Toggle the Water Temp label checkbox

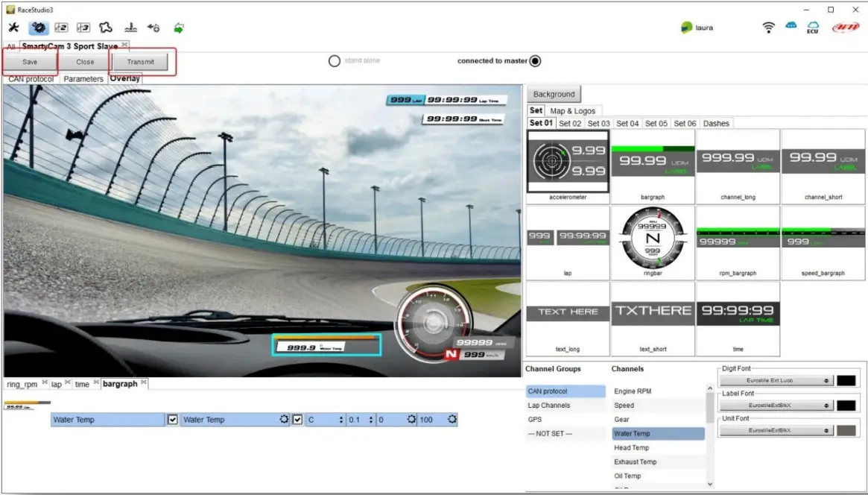[171, 419]
